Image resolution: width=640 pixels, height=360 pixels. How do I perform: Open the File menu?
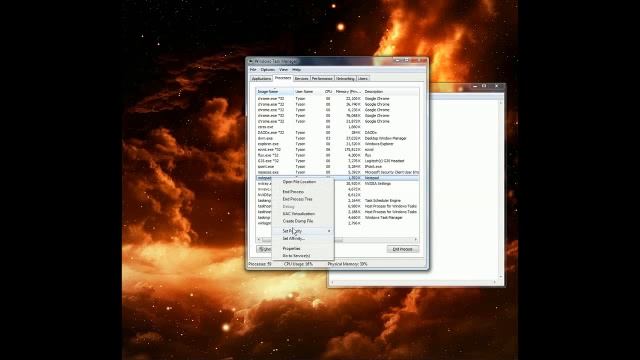click(253, 70)
